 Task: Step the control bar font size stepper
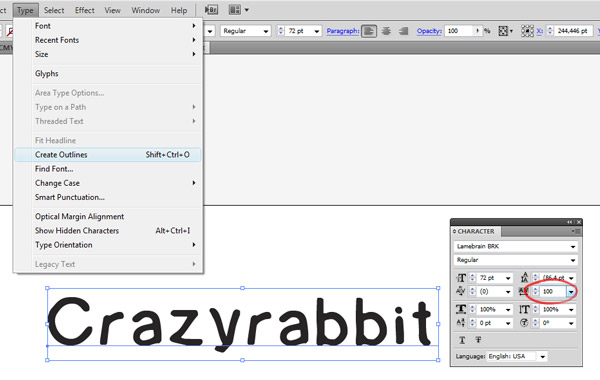point(281,31)
